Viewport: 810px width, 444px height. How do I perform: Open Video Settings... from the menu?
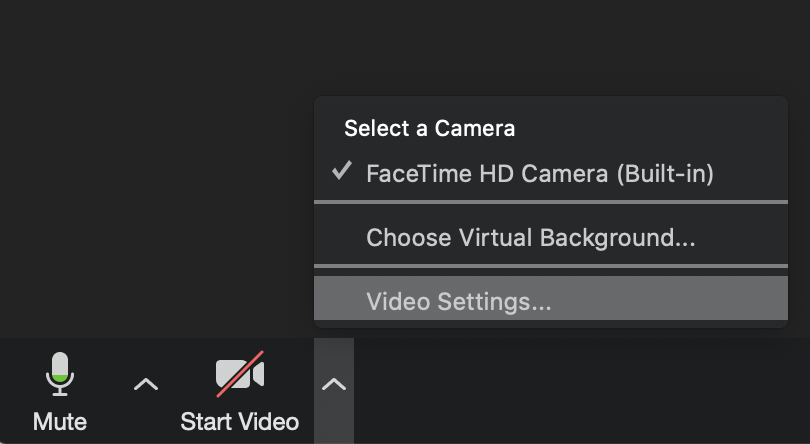tap(459, 300)
